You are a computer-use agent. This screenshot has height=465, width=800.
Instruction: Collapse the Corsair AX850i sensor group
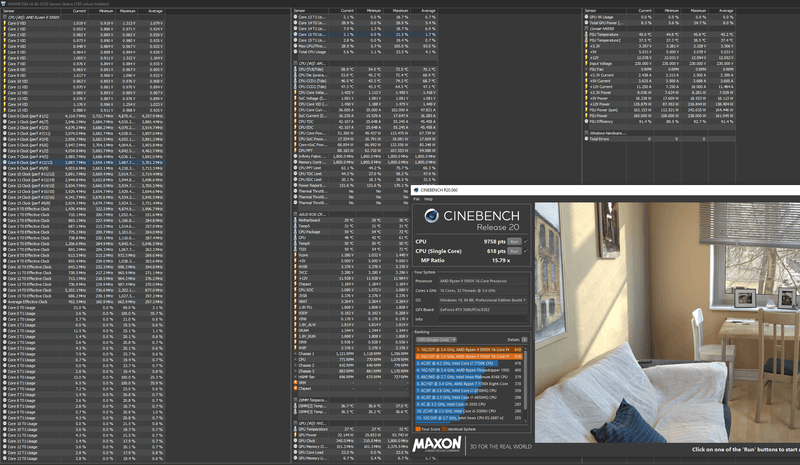[x=586, y=29]
